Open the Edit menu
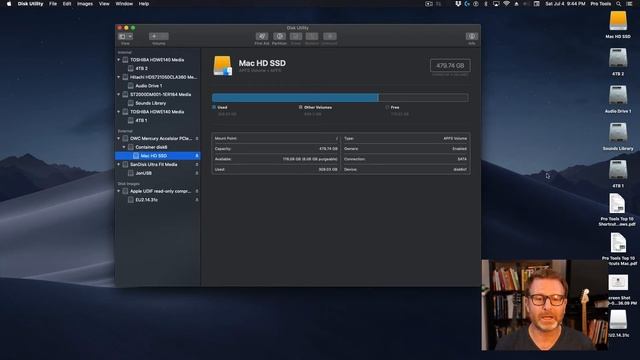Screen dimensions: 640x360 (67, 4)
